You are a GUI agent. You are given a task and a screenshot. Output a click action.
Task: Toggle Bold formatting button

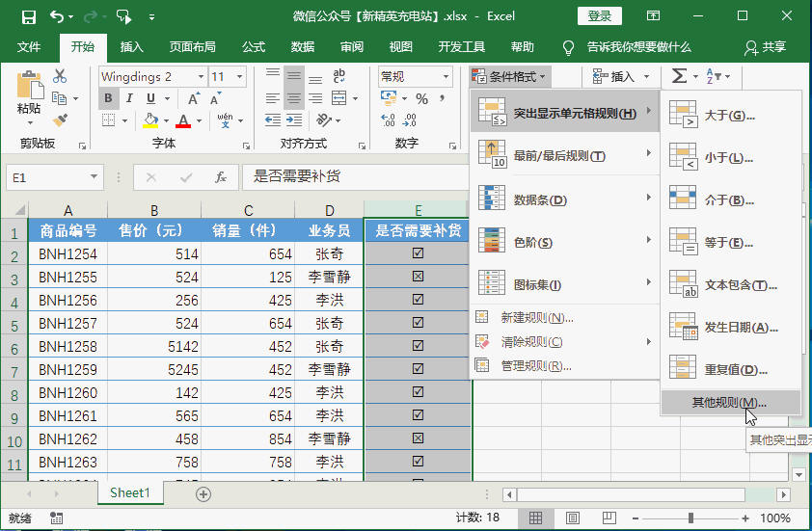click(108, 98)
